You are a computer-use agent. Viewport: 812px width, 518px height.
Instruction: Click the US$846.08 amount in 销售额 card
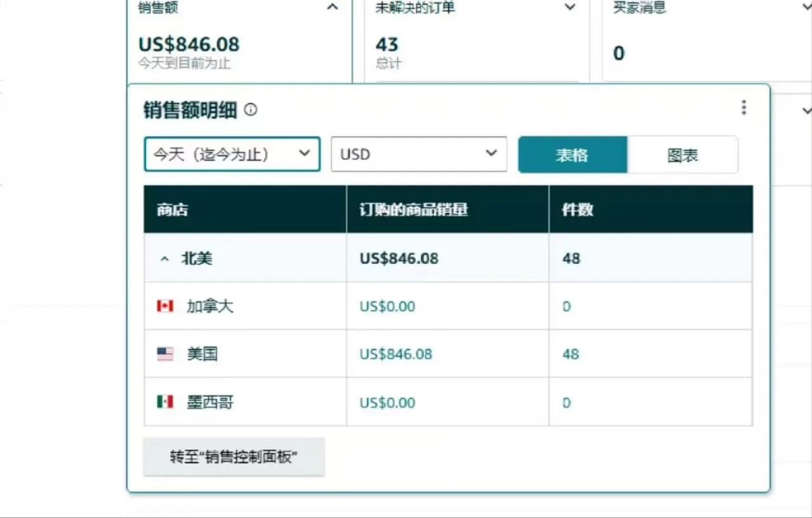(x=189, y=44)
